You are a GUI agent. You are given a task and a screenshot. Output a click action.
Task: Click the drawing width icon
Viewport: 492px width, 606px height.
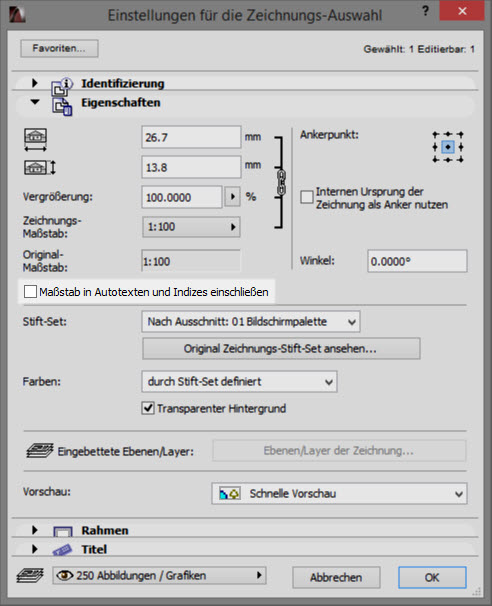(36, 140)
